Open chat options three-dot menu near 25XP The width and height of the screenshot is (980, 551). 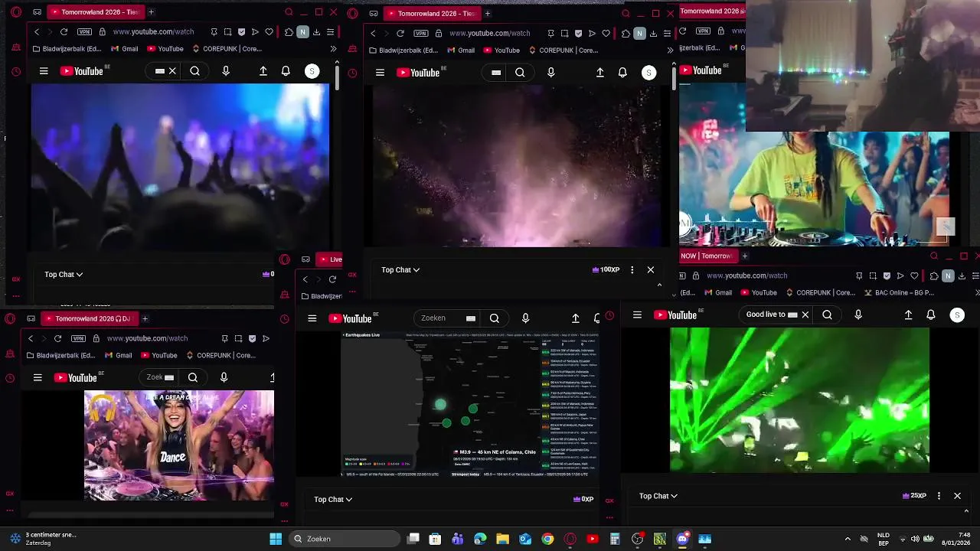tap(939, 496)
